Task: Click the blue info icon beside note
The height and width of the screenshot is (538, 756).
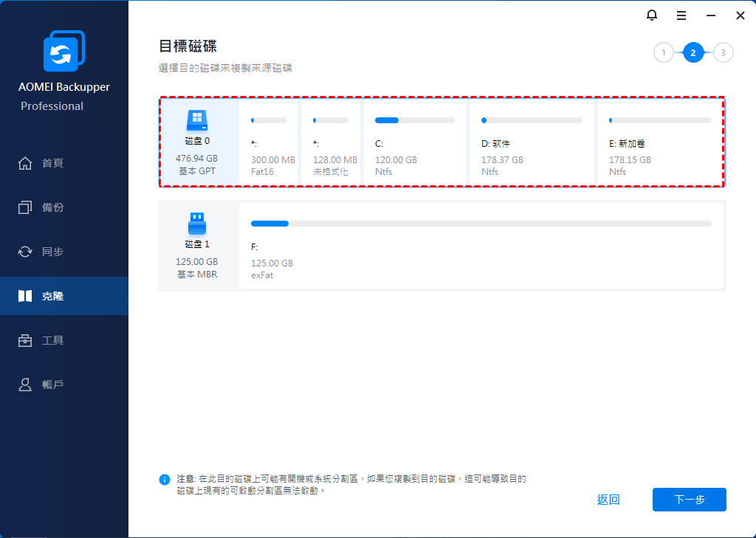Action: (165, 480)
